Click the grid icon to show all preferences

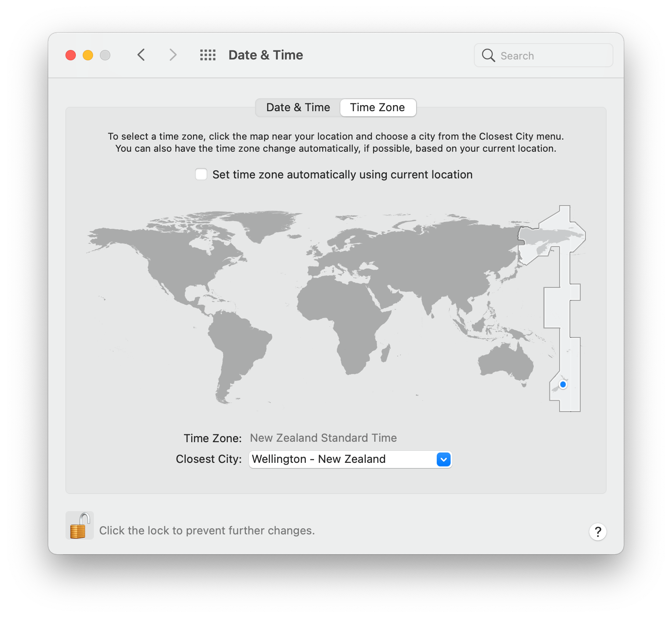(x=207, y=55)
